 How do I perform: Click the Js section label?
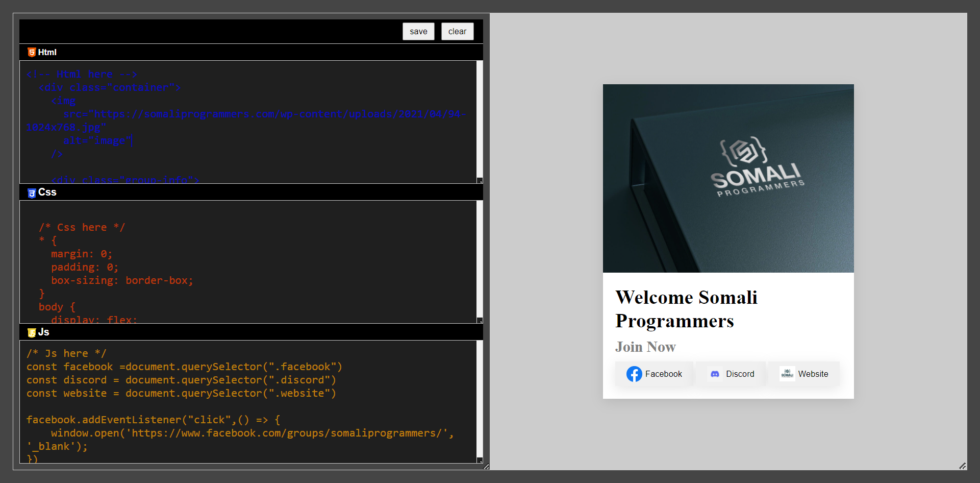point(44,332)
